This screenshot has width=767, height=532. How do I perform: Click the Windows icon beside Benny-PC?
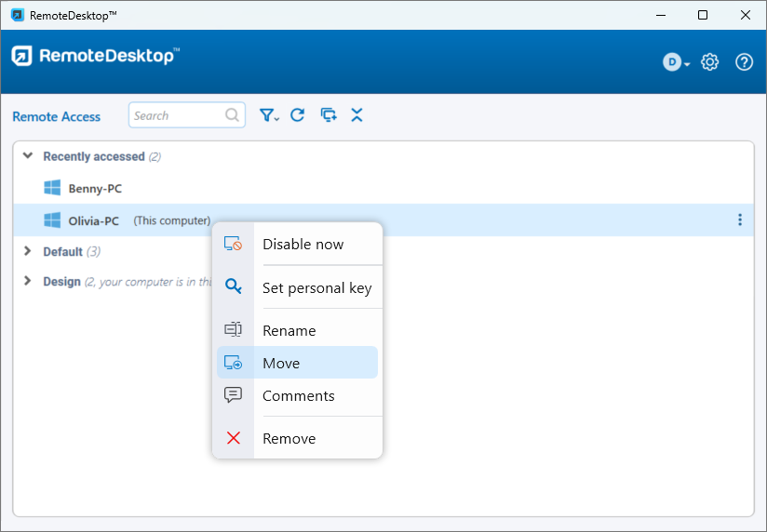tap(52, 189)
